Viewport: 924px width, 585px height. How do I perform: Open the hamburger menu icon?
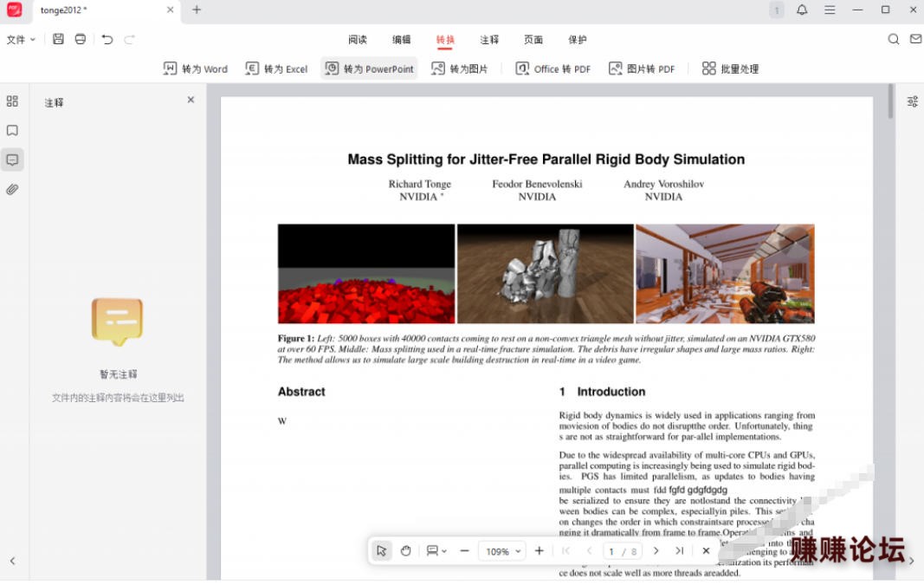tap(830, 10)
